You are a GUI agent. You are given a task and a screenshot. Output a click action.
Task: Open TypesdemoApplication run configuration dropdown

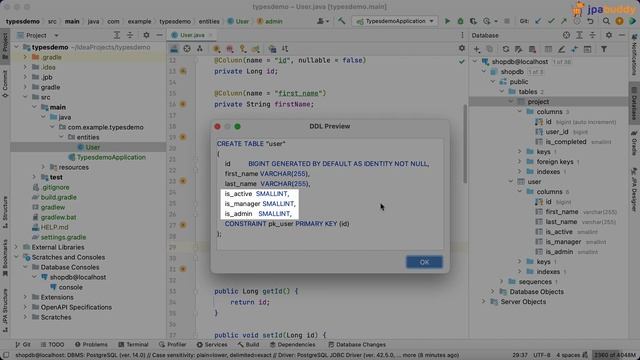395,21
